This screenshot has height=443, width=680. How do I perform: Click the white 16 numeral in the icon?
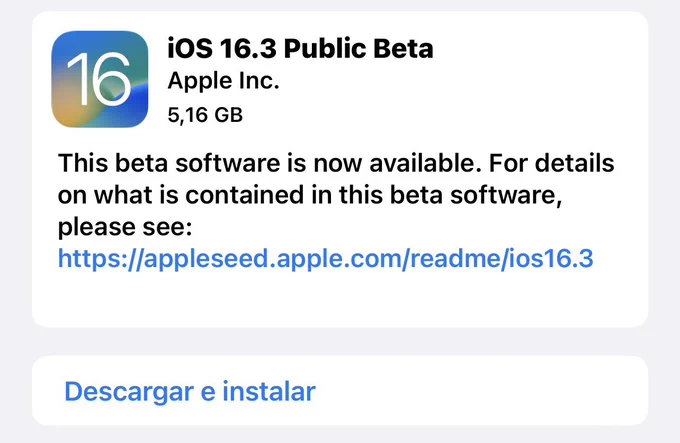point(99,79)
